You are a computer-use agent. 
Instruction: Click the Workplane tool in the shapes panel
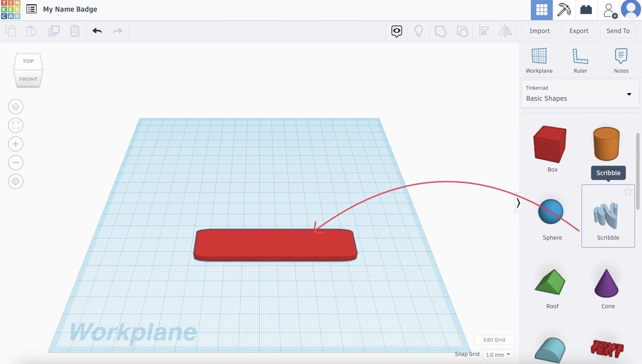[539, 58]
